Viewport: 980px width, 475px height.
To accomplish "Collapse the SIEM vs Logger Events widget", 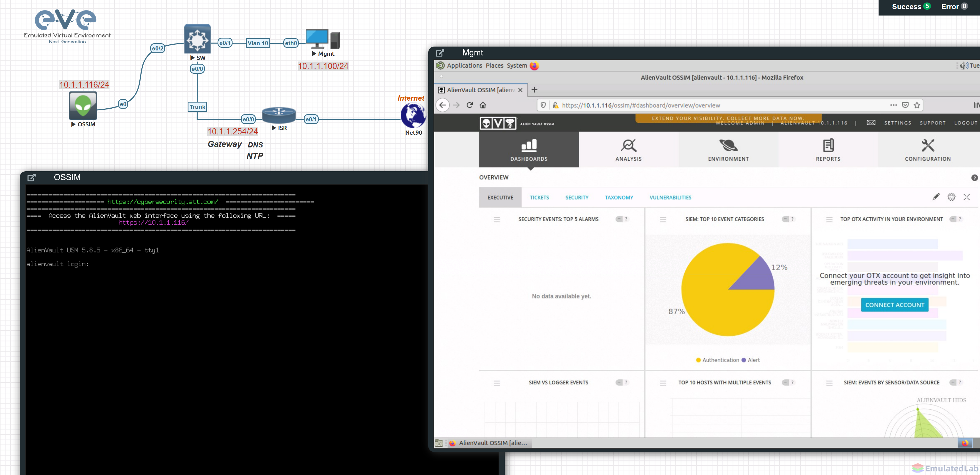I will click(619, 383).
